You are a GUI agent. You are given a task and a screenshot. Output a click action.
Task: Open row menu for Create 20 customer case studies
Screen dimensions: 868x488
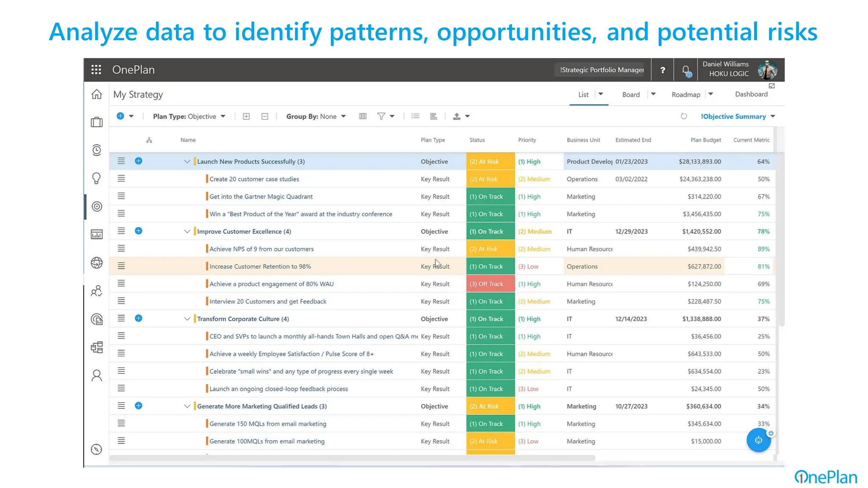121,178
